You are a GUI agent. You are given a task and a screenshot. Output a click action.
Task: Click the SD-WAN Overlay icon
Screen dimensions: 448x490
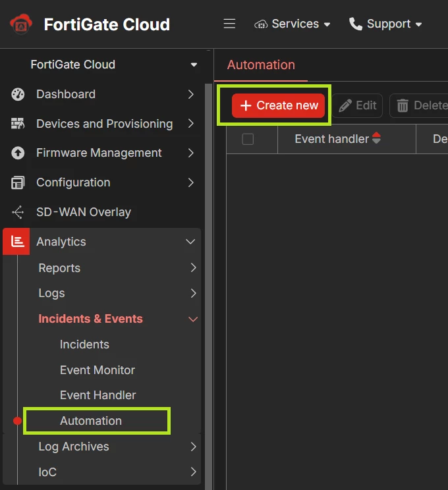[18, 212]
